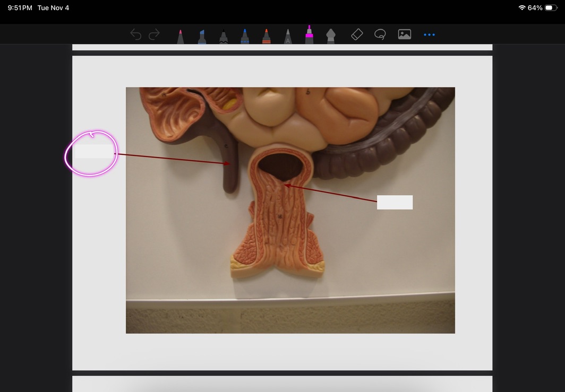Choose the pencil tool marked with A
The width and height of the screenshot is (565, 392).
[288, 37]
